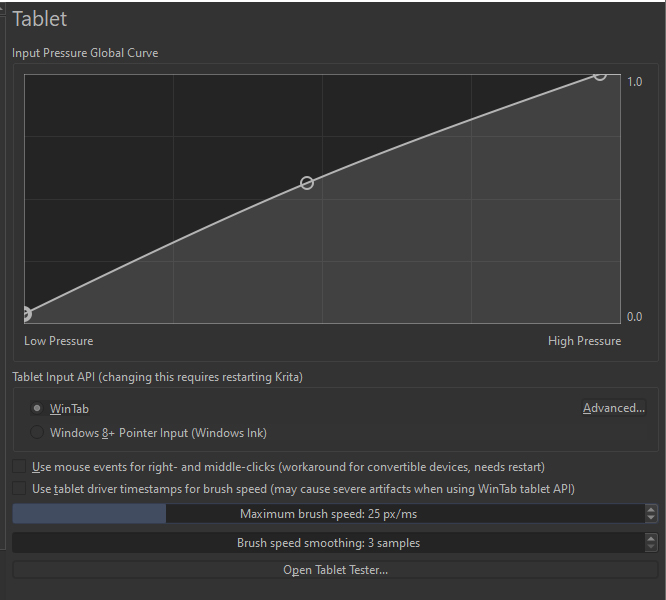Decrease Maximum brush speed with down arrow
This screenshot has width=666, height=600.
click(651, 519)
